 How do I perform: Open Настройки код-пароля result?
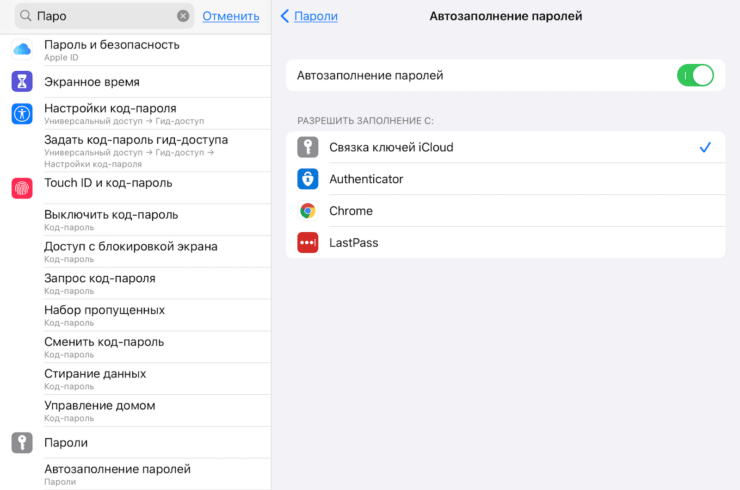point(135,114)
